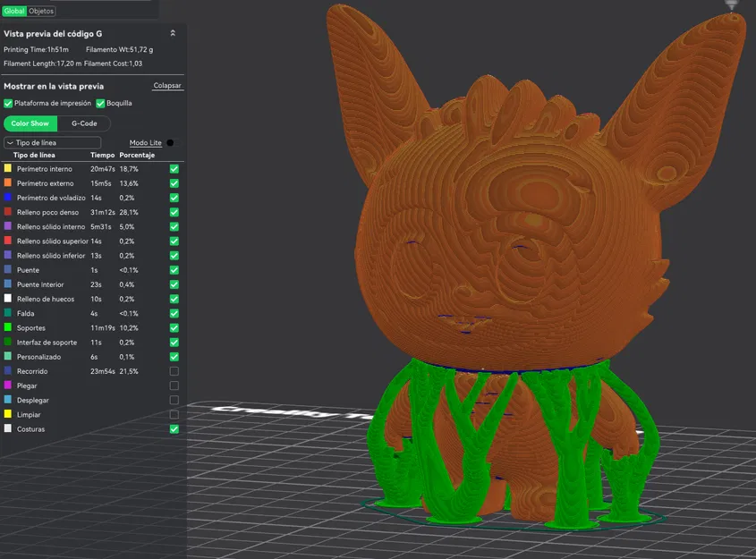Hide the Soportes line type
This screenshot has height=559, width=756.
click(174, 327)
